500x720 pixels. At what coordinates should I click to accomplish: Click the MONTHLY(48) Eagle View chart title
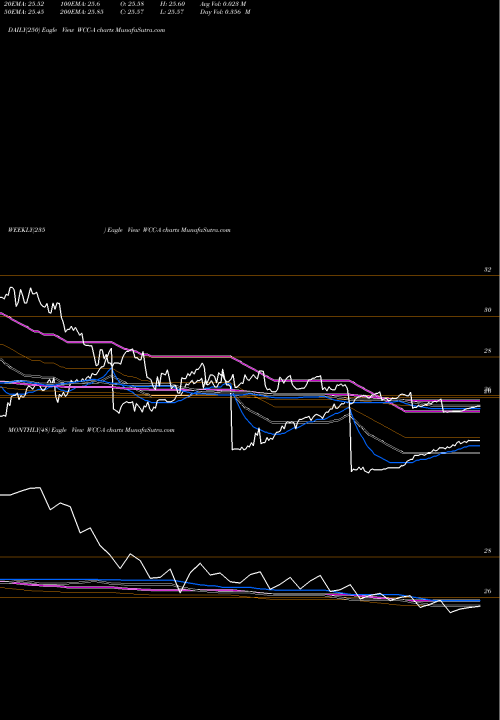click(x=91, y=430)
